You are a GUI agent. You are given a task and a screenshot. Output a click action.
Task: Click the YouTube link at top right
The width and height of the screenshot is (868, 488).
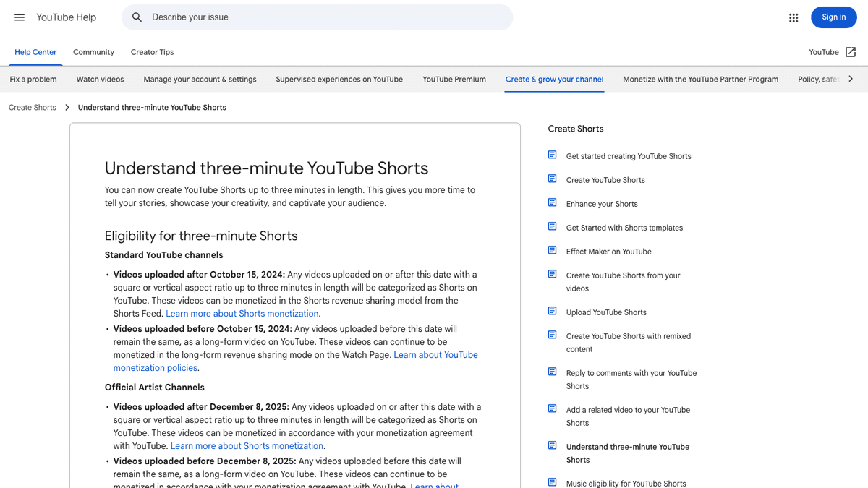click(824, 52)
